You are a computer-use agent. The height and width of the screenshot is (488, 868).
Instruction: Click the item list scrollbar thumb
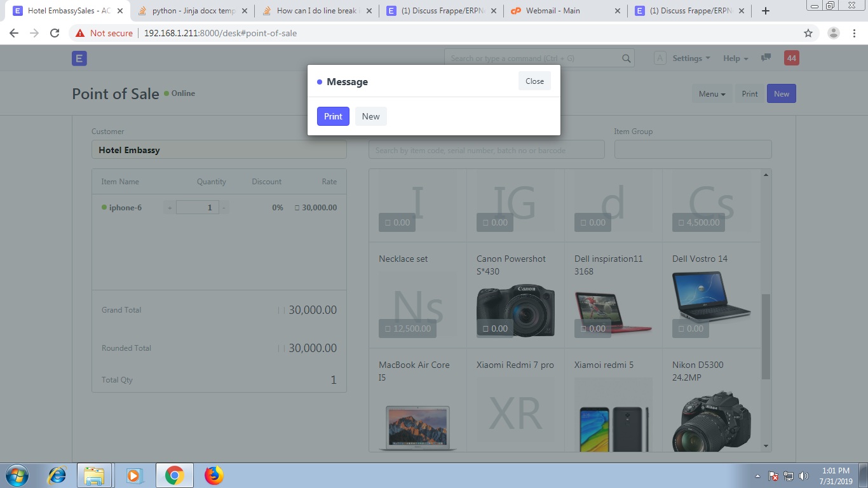click(766, 337)
